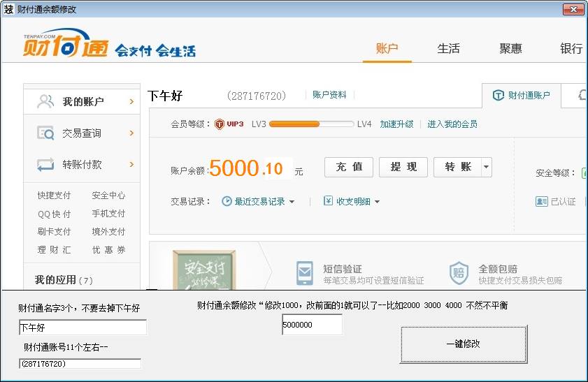The width and height of the screenshot is (588, 382).
Task: Click the account ID (287176720) text
Action: pyautogui.click(x=257, y=96)
